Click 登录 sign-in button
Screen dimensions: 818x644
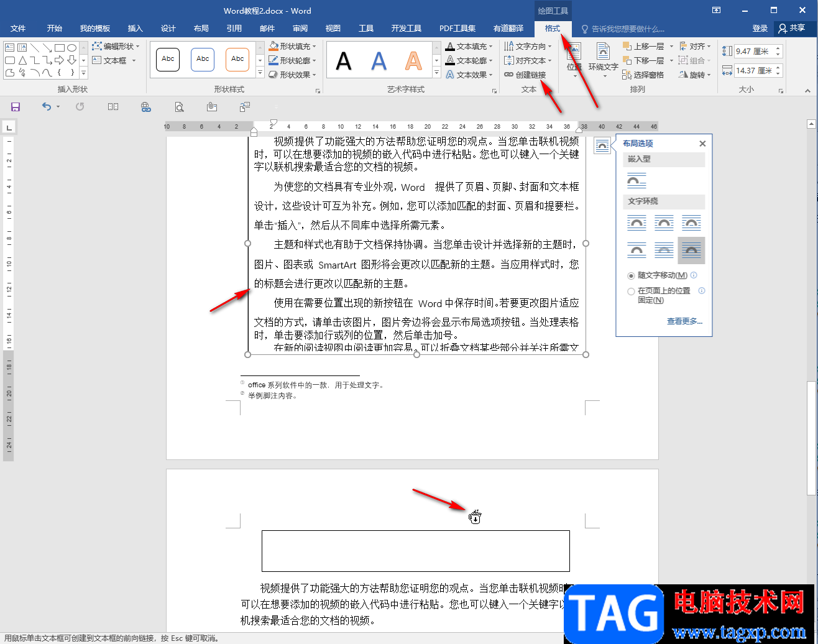760,29
